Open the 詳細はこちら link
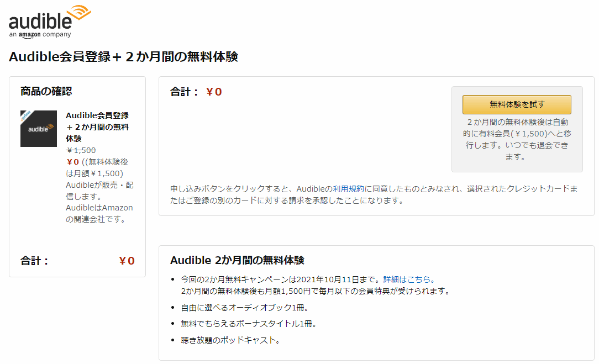Viewport: 599px width, 364px height. pyautogui.click(x=409, y=279)
